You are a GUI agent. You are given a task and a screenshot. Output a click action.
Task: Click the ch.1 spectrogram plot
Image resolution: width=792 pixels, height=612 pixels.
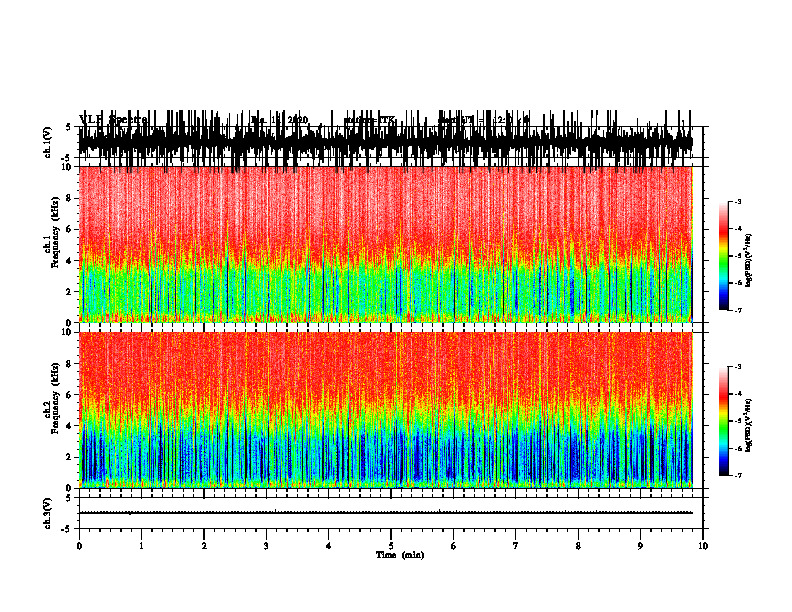click(x=385, y=244)
